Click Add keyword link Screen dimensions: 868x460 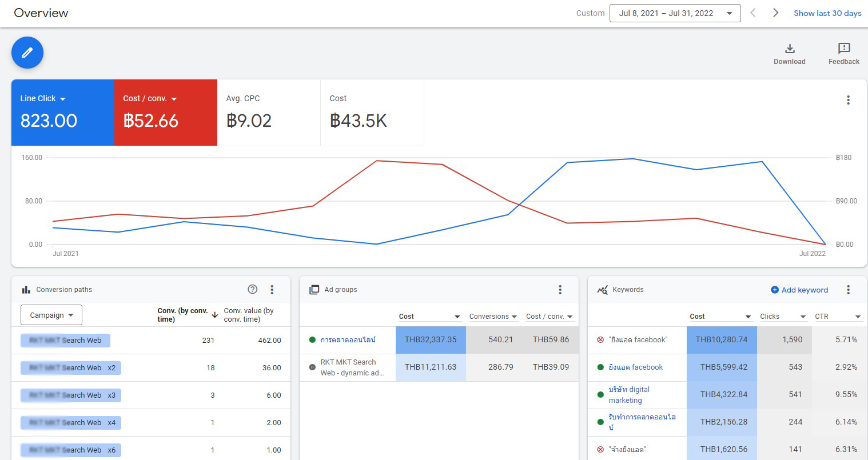[799, 290]
